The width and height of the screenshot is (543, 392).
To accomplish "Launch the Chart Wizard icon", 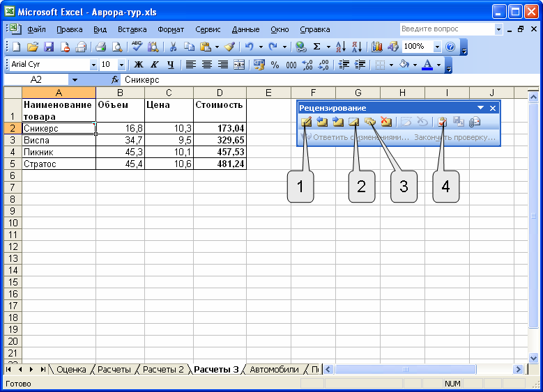I will coord(377,47).
